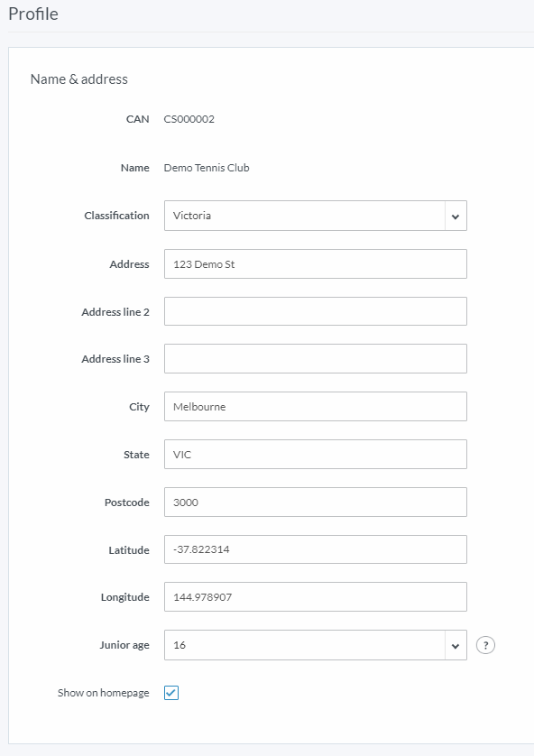Click the Longitude input field
Screen dimensions: 534x756
315,597
